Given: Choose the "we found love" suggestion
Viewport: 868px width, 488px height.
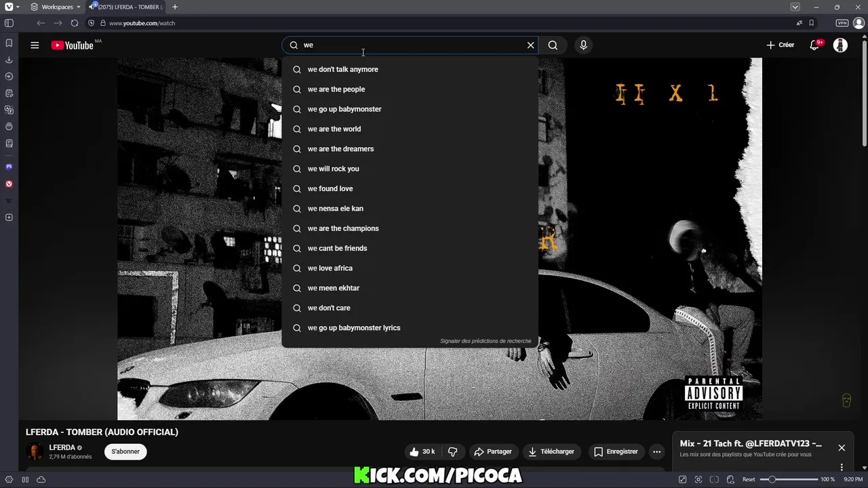Looking at the screenshot, I should (410, 188).
